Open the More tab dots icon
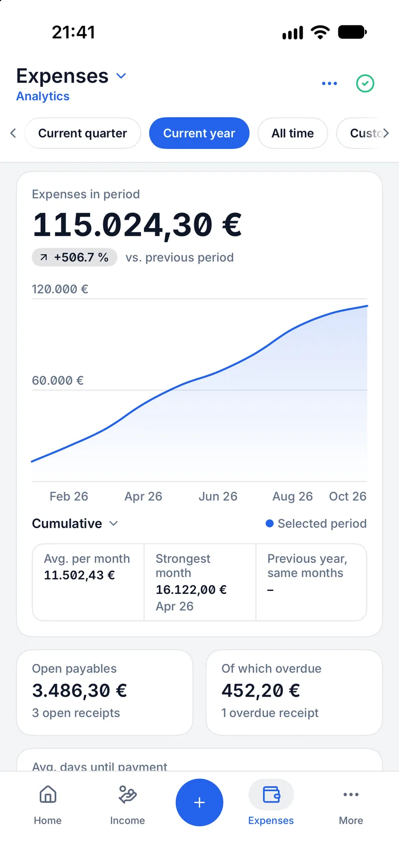399x868 pixels. pyautogui.click(x=351, y=795)
